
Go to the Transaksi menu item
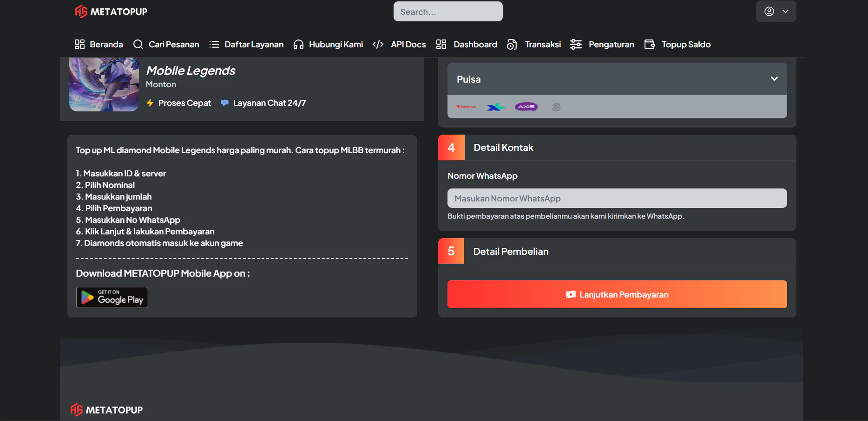[534, 45]
